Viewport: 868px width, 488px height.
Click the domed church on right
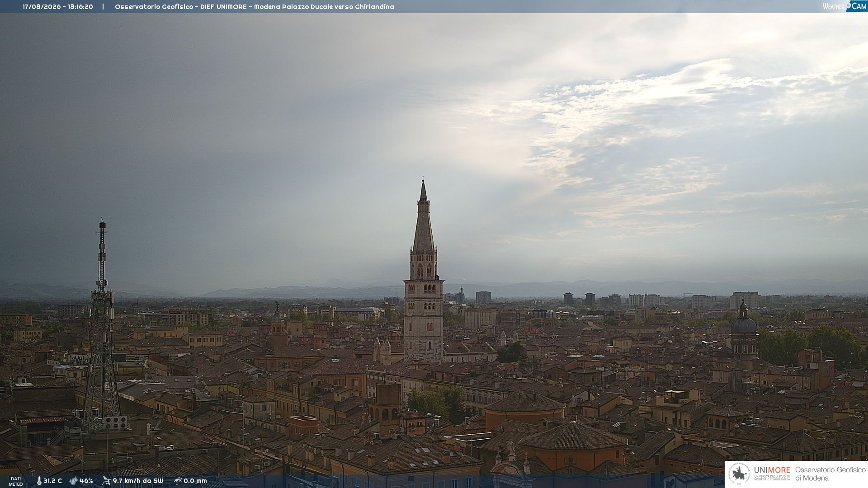(x=744, y=330)
